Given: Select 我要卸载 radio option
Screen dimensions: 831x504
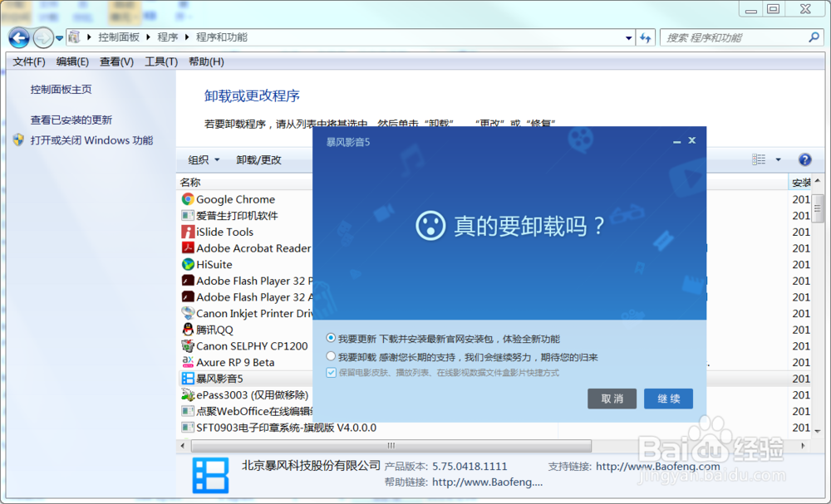Looking at the screenshot, I should click(331, 355).
